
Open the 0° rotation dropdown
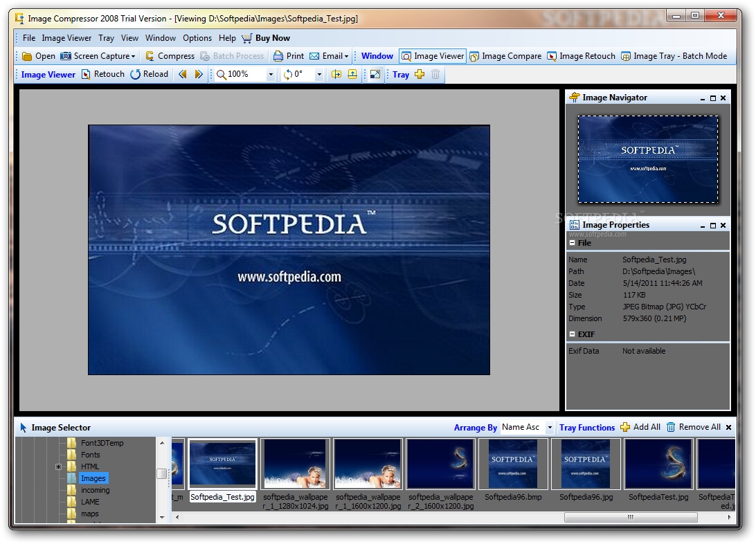pyautogui.click(x=318, y=75)
